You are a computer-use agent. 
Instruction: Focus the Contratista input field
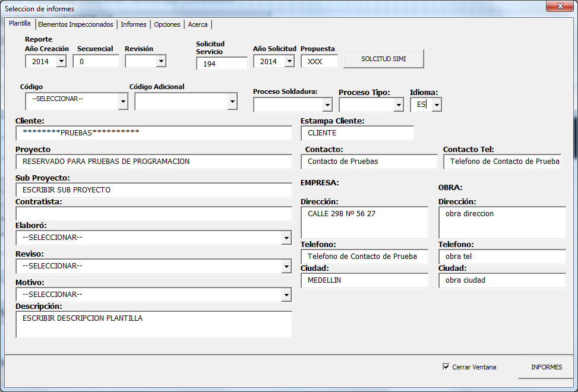(x=154, y=214)
